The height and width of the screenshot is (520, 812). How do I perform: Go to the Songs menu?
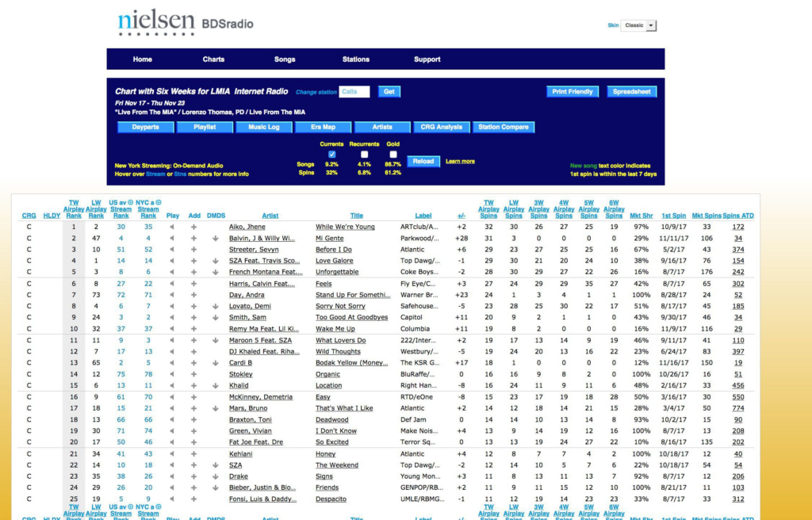285,59
